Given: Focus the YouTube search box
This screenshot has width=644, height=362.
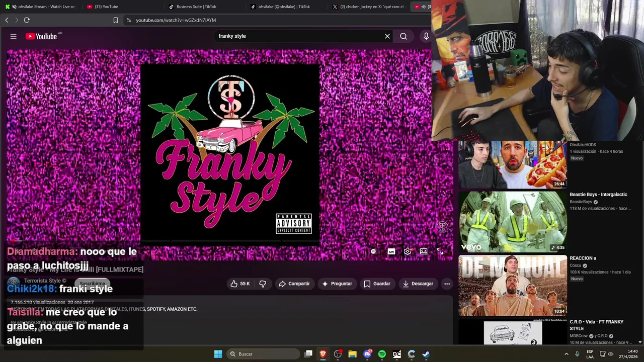Looking at the screenshot, I should 299,36.
